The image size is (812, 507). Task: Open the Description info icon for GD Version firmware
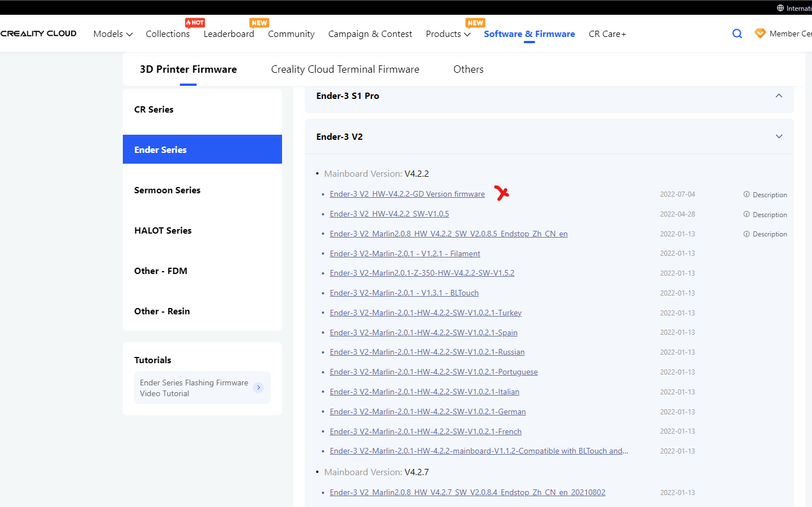tap(747, 194)
